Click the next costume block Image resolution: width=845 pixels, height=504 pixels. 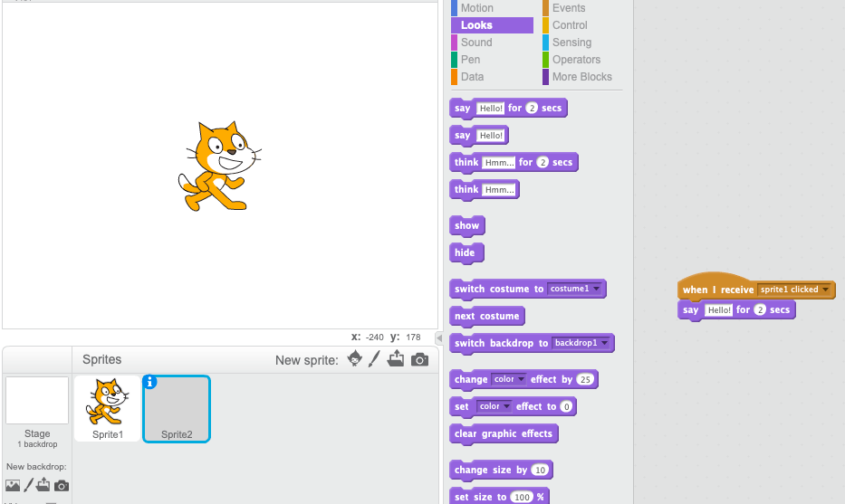point(486,316)
